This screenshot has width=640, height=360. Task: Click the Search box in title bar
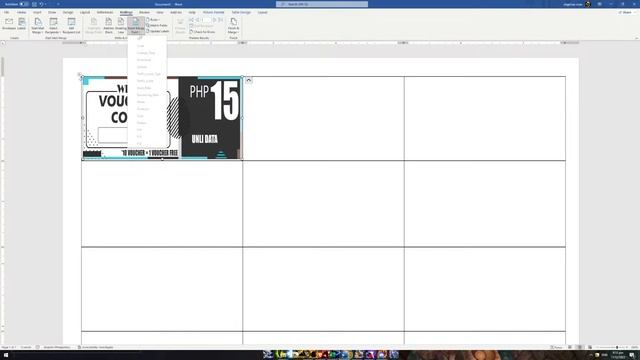pos(322,4)
